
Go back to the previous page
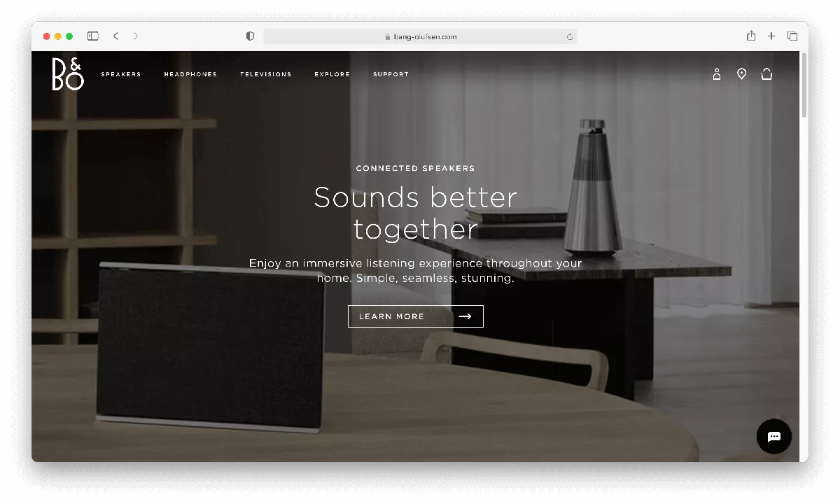tap(115, 36)
